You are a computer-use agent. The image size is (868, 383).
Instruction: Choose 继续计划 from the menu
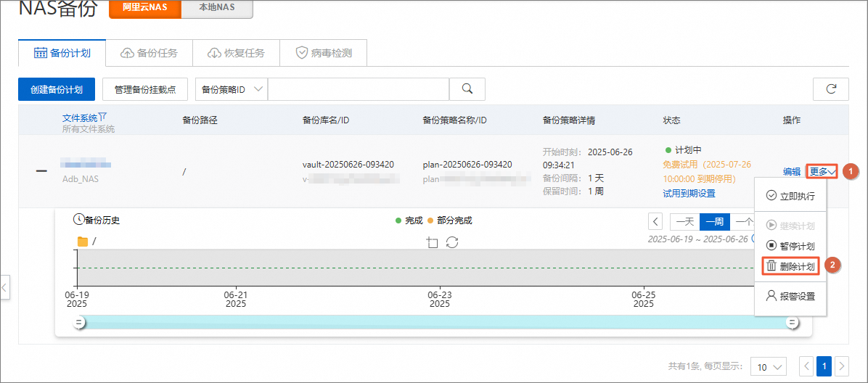790,226
